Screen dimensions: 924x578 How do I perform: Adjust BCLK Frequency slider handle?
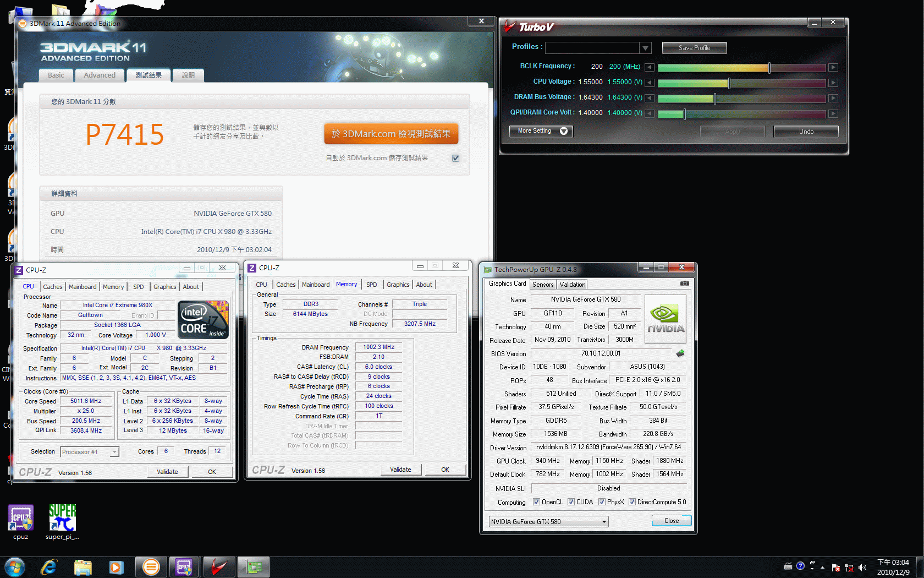coord(769,68)
